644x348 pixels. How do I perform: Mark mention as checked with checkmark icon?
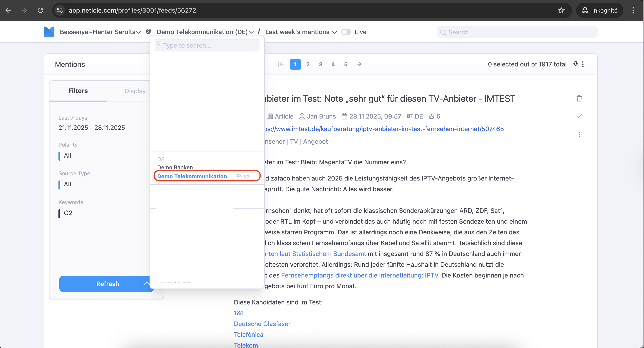579,116
